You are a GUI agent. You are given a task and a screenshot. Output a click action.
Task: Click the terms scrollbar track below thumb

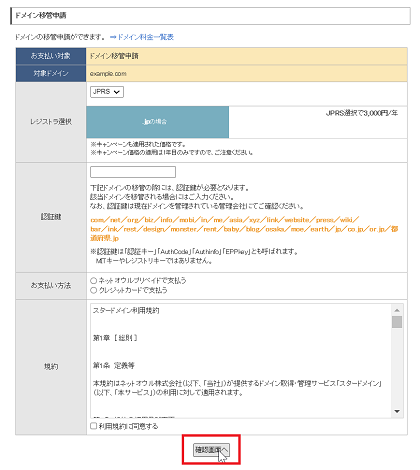tap(397, 367)
